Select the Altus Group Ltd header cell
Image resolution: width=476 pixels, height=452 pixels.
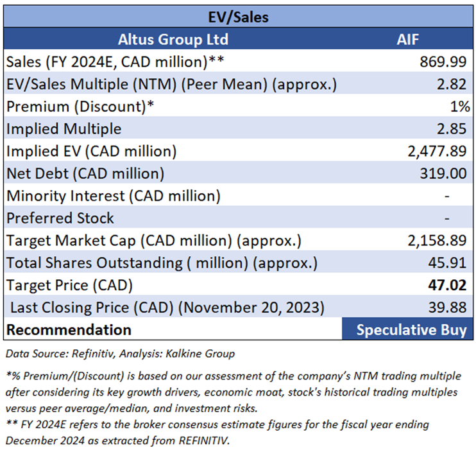[173, 40]
